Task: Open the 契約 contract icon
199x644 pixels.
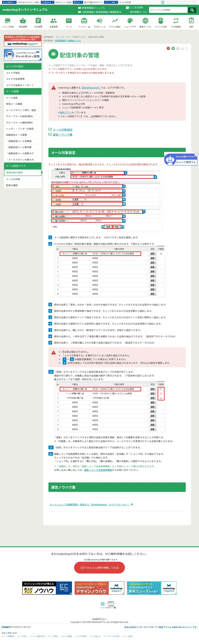Action: tap(191, 21)
